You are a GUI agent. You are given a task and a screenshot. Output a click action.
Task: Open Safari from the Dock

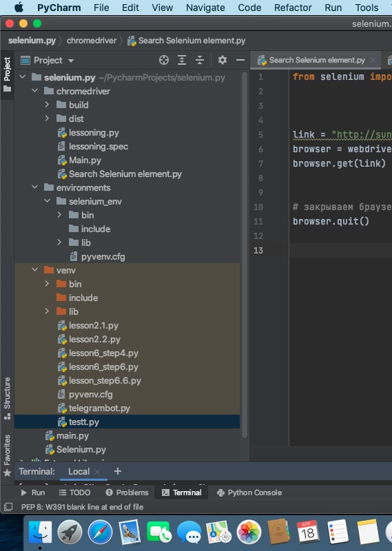click(x=100, y=532)
